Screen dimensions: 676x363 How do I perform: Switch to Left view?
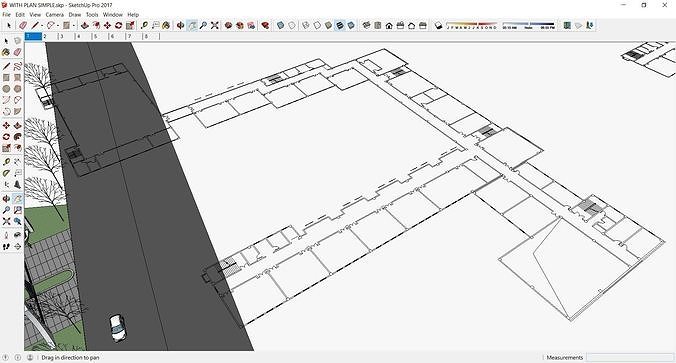[x=422, y=25]
